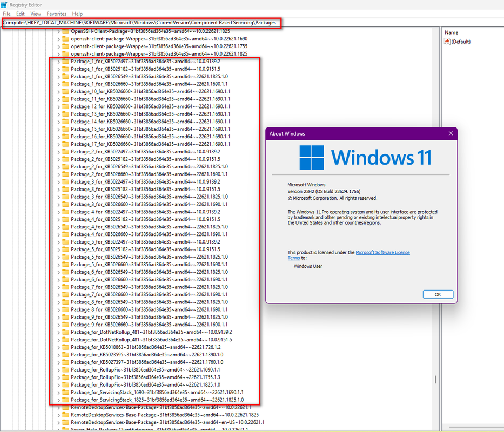Select Package_2_for_KB5026660 key name
This screenshot has height=432, width=504.
coord(149,174)
